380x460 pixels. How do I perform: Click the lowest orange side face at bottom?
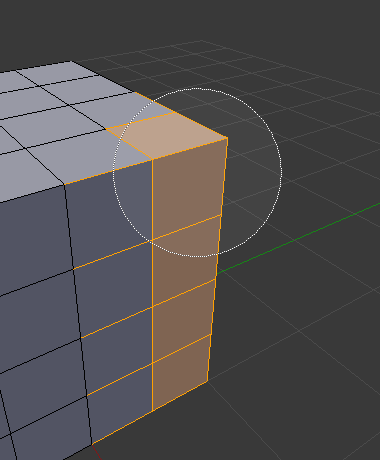coord(180,372)
